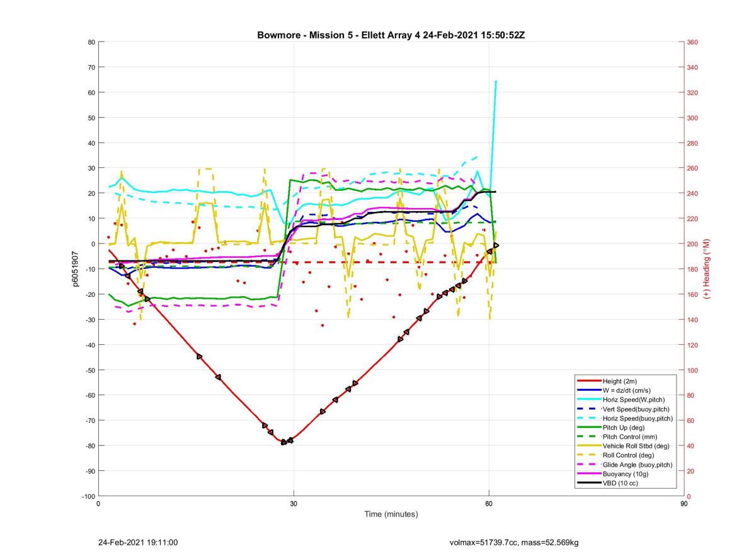Click legend entry "Horiz Speed(buoy,pitch)"
The image size is (756, 558).
pyautogui.click(x=638, y=418)
